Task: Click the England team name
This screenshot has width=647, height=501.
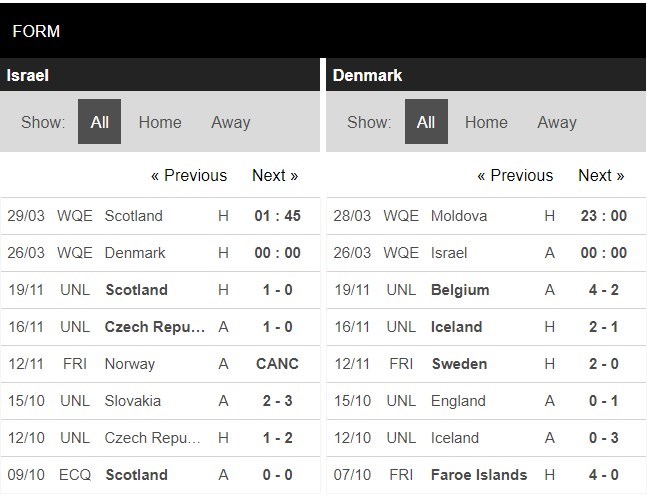Action: click(x=459, y=401)
